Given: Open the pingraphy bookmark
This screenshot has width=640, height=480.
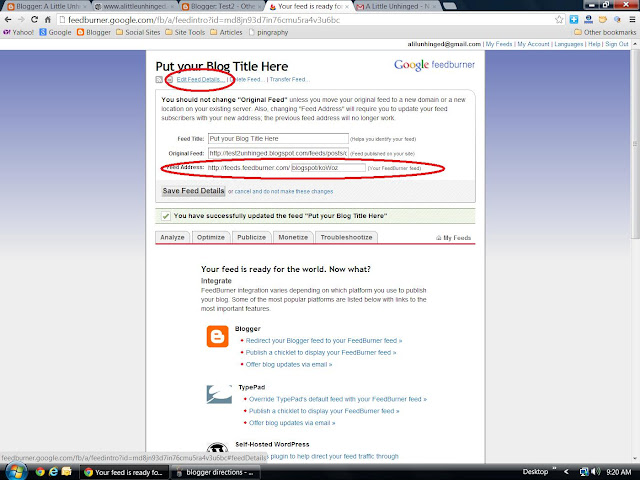Looking at the screenshot, I should pos(268,32).
